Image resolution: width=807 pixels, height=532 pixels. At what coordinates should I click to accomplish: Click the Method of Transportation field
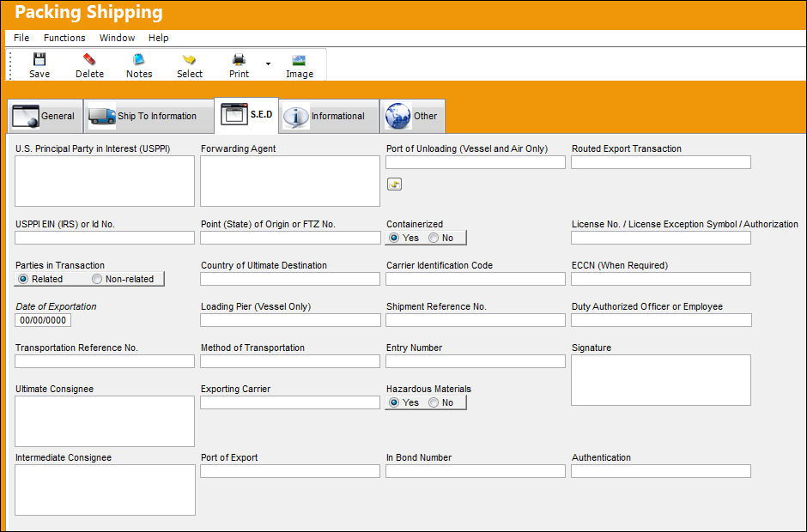[290, 361]
